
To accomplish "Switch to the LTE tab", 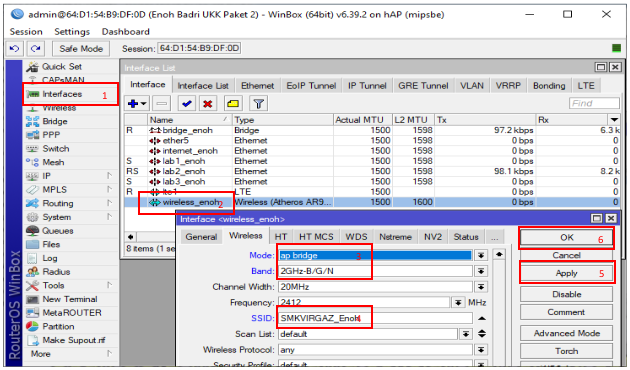I will [x=586, y=86].
